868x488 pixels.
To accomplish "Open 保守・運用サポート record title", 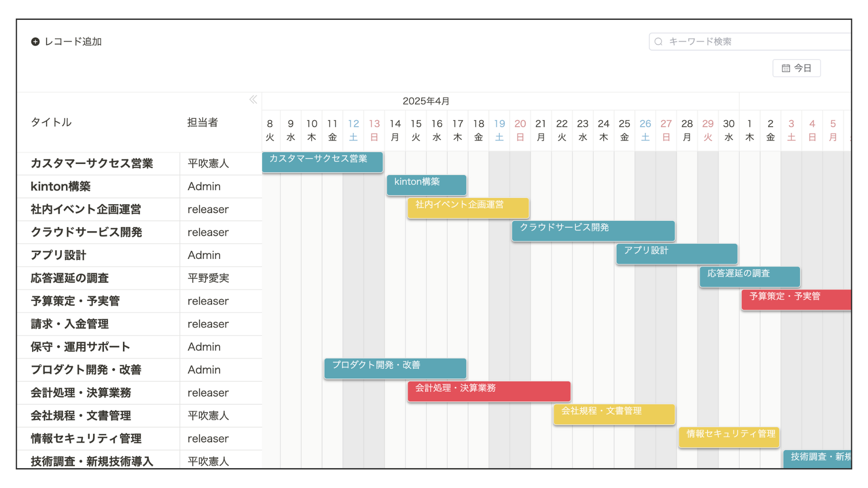I will (80, 347).
